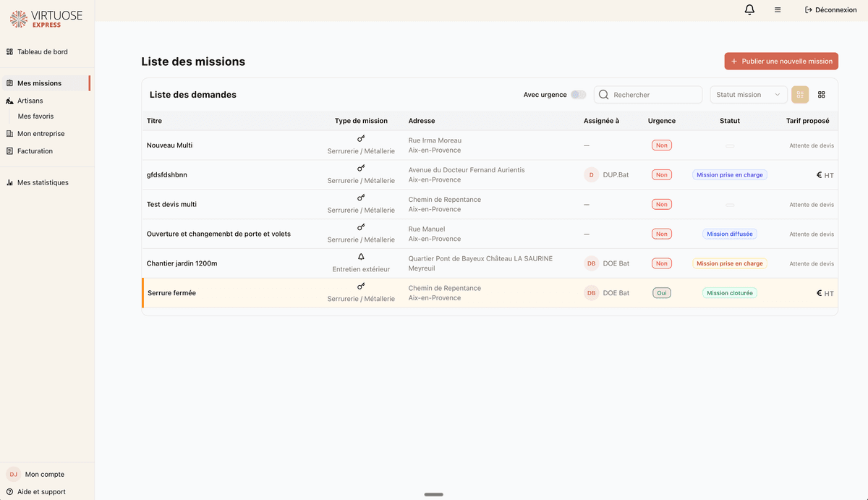This screenshot has width=868, height=500.
Task: Click Publier une nouvelle mission button
Action: [781, 62]
